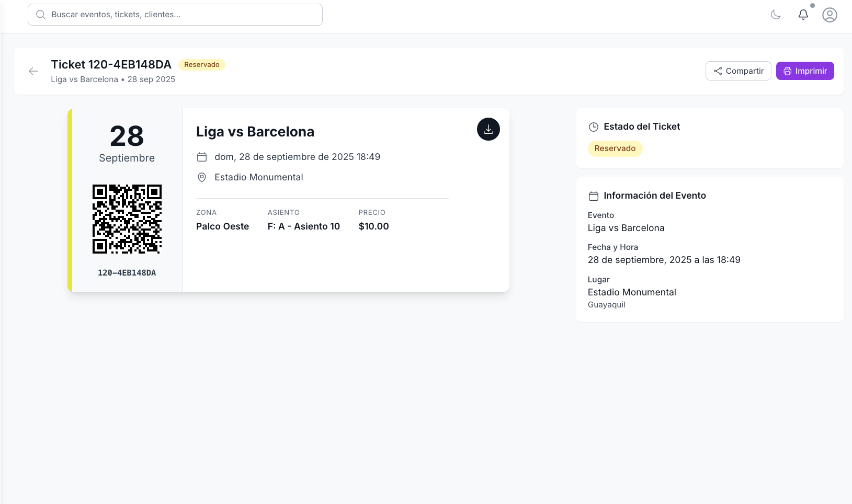Click the calendar icon next to the event date
This screenshot has width=852, height=504.
(202, 156)
